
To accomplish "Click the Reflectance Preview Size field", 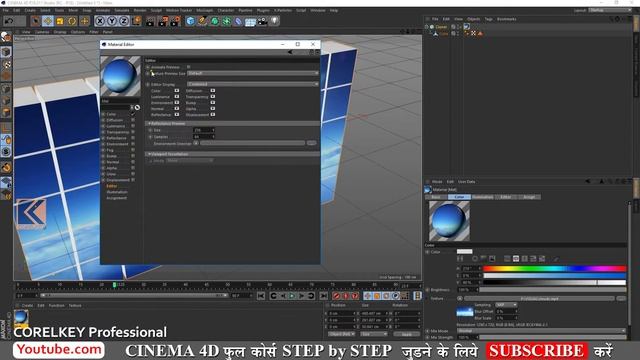I will click(x=204, y=130).
